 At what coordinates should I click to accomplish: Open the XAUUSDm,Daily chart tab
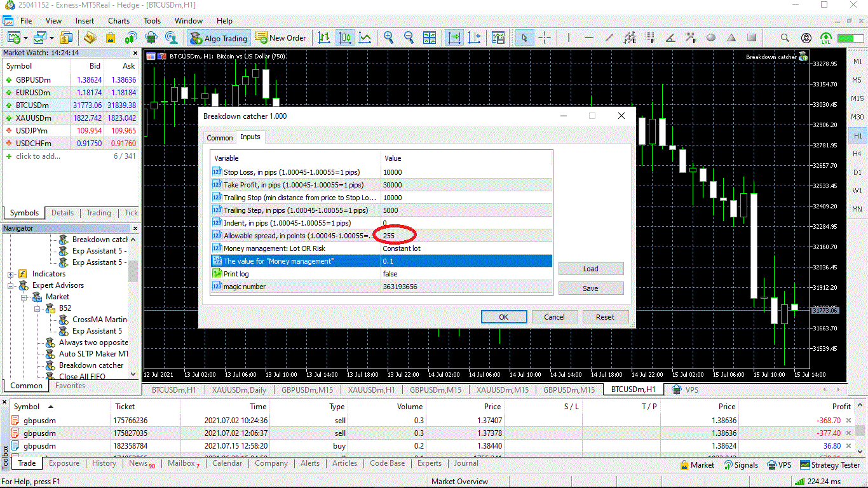pos(239,390)
